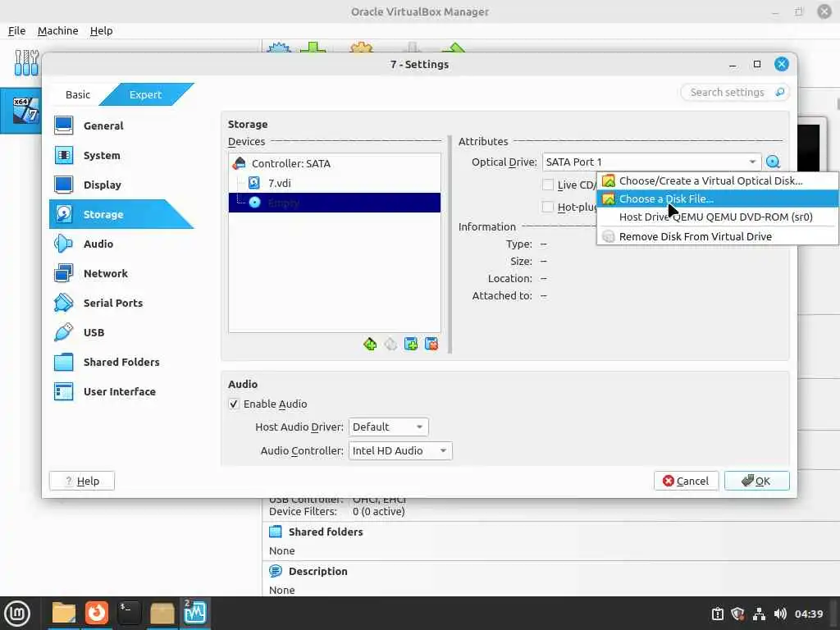Click the Shared folders heading in manager
Viewport: 840px width, 630px height.
coord(326,532)
